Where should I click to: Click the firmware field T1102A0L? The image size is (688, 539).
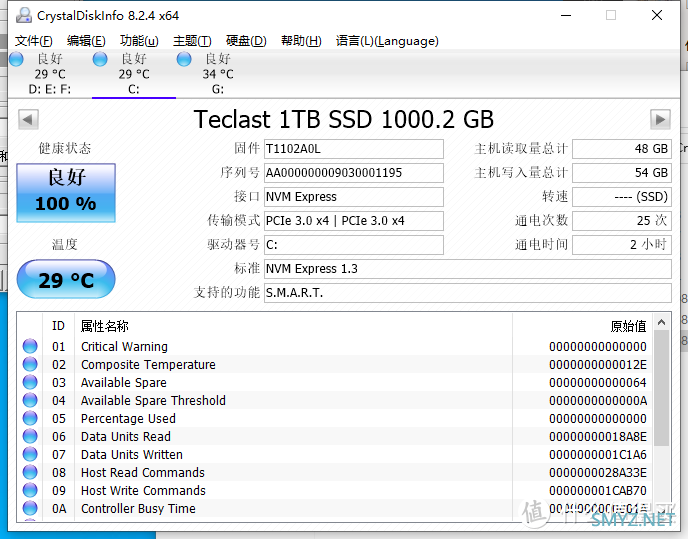[x=354, y=149]
